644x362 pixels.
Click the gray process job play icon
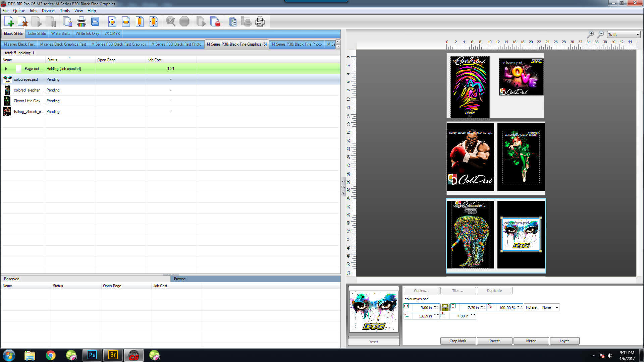[37, 22]
